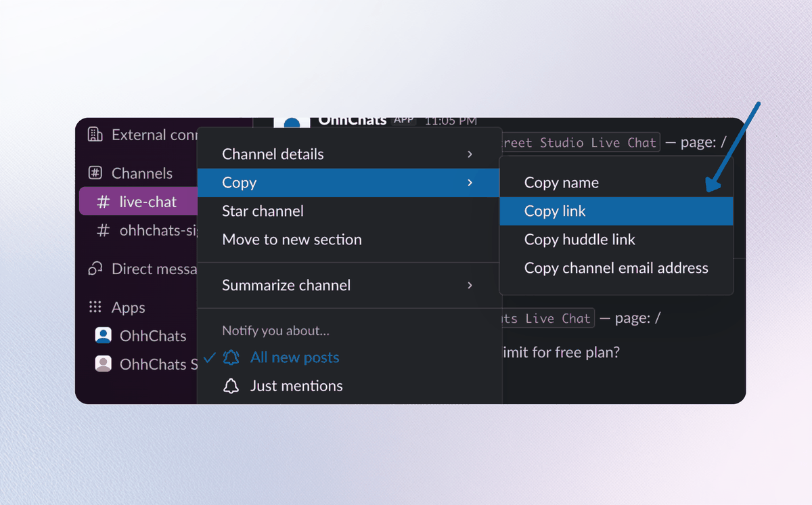Choose Move to new section
This screenshot has height=505, width=812.
click(349, 240)
